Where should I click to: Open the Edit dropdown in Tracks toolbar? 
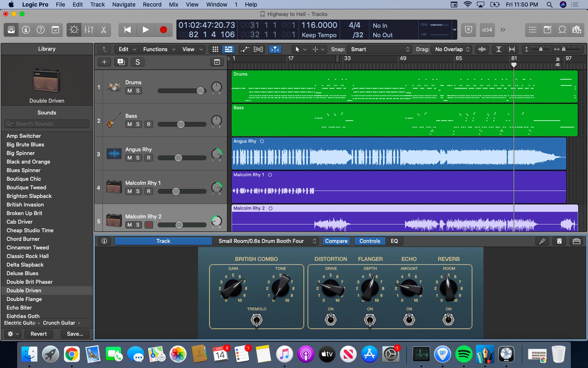click(x=127, y=49)
